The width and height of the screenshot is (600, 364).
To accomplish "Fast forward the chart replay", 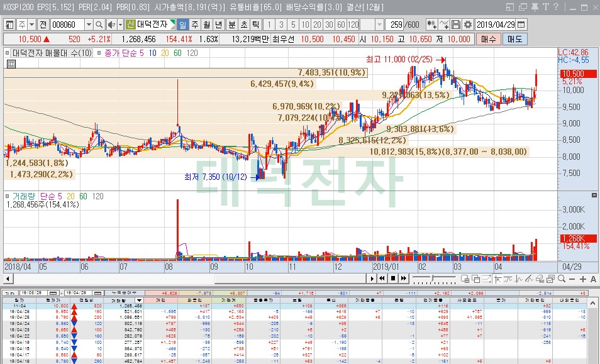I will coord(403,279).
